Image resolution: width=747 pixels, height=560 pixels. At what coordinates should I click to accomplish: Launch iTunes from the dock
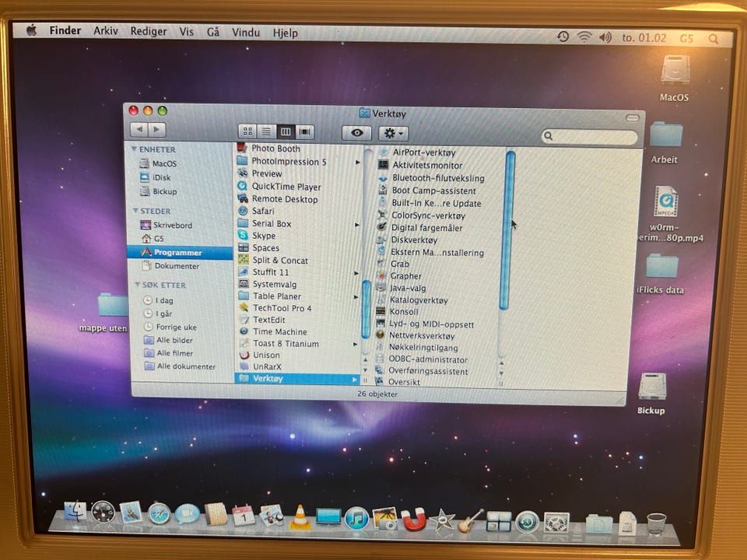356,519
